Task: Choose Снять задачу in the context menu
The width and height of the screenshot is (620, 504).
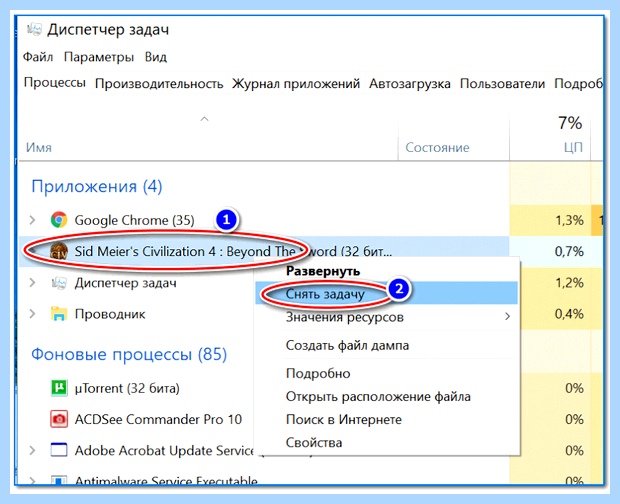Action: point(386,293)
